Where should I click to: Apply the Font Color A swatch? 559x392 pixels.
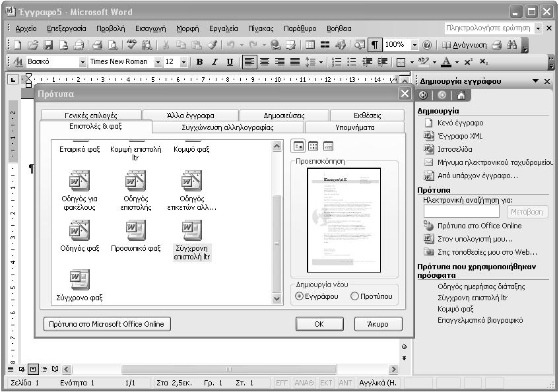(446, 62)
